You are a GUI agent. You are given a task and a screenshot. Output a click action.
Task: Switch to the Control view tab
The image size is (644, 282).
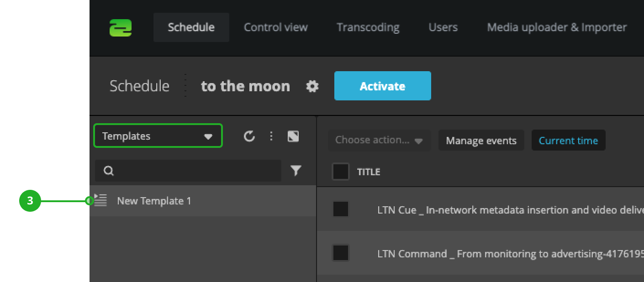[276, 27]
